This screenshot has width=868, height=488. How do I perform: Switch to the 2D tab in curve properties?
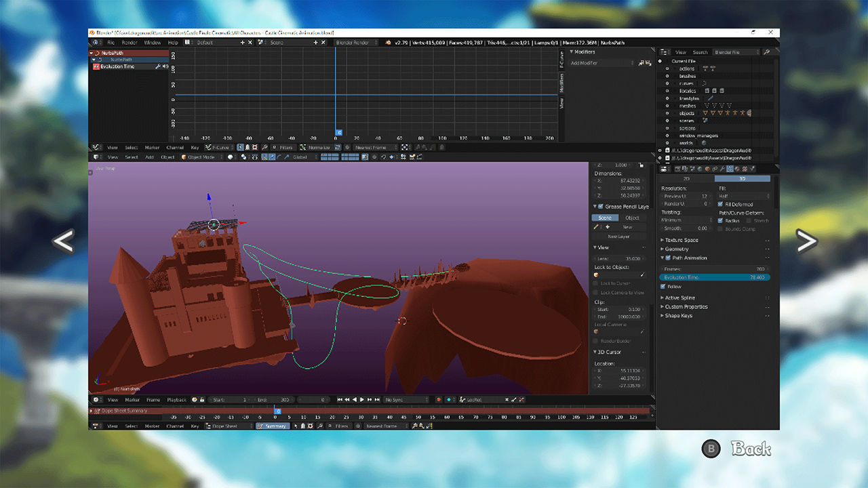pyautogui.click(x=686, y=178)
